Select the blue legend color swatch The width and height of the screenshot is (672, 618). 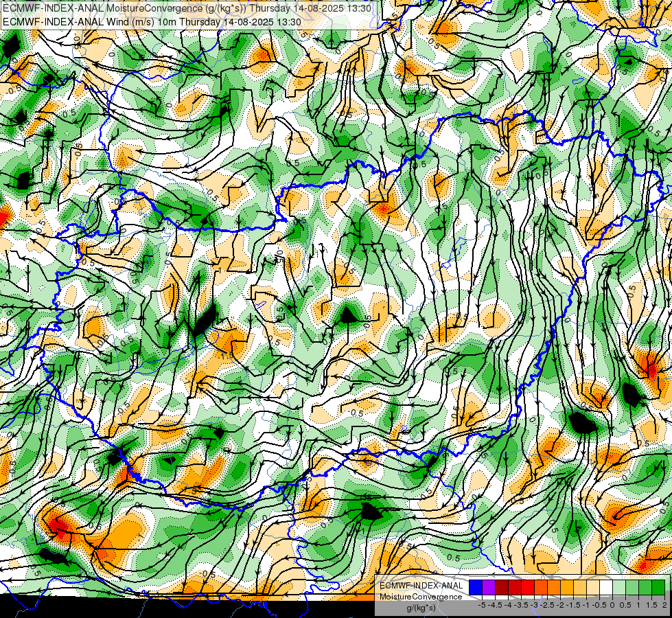tap(476, 587)
